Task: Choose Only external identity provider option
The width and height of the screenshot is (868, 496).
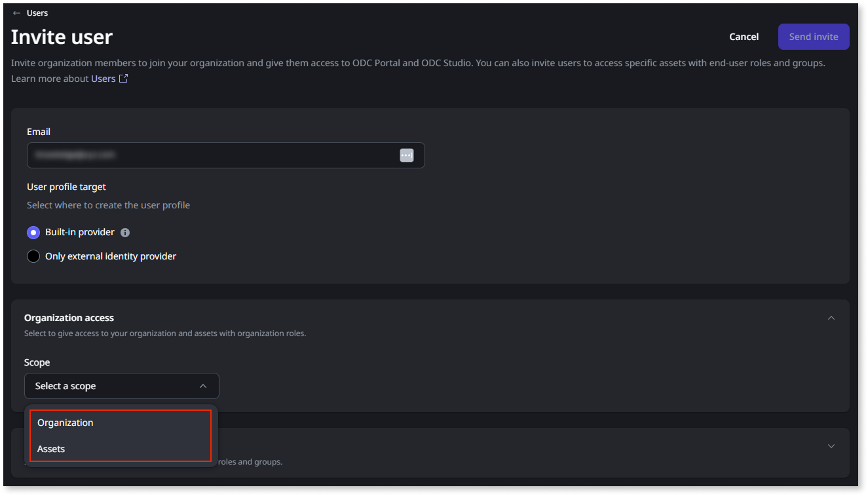Action: pyautogui.click(x=33, y=256)
